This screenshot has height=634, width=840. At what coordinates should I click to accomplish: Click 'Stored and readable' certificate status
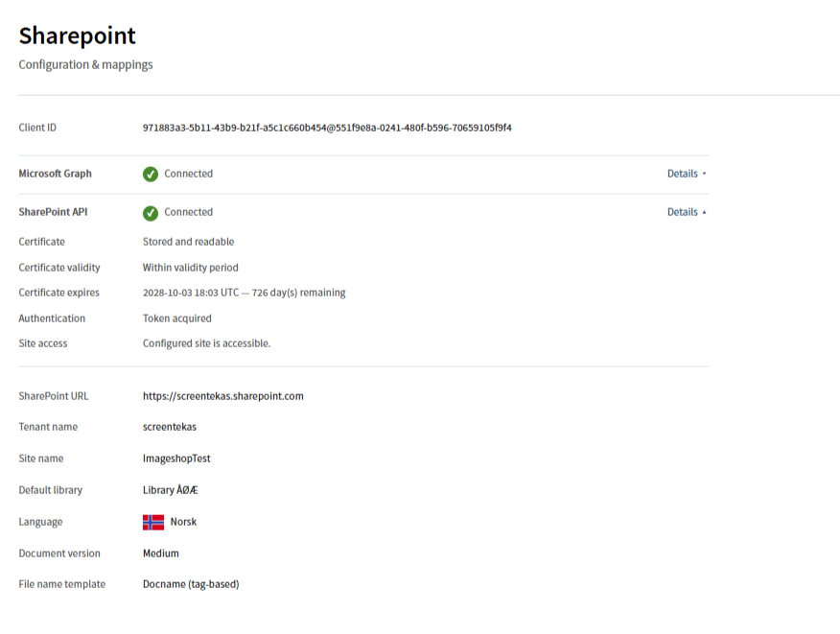[x=189, y=242]
